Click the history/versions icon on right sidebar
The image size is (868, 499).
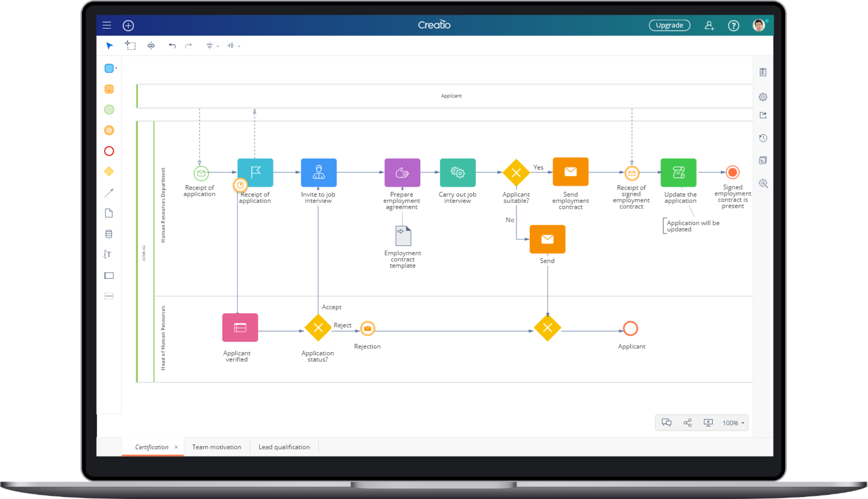click(x=763, y=139)
